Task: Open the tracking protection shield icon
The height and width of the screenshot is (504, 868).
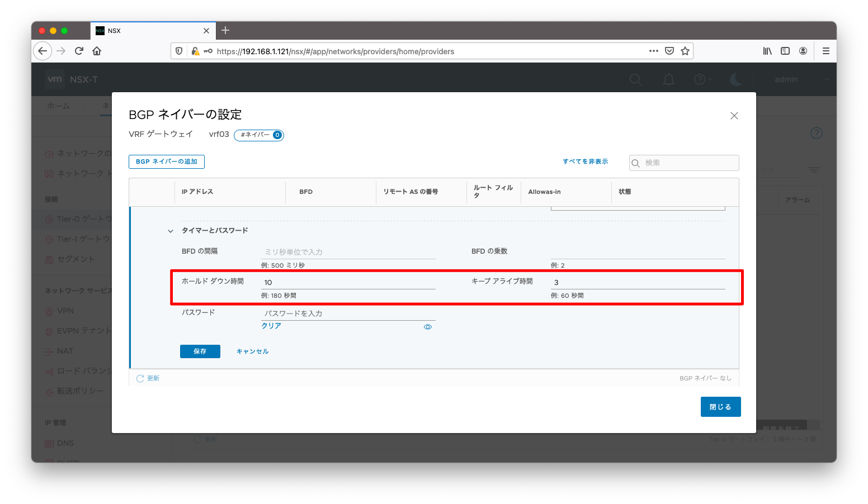Action: (179, 51)
